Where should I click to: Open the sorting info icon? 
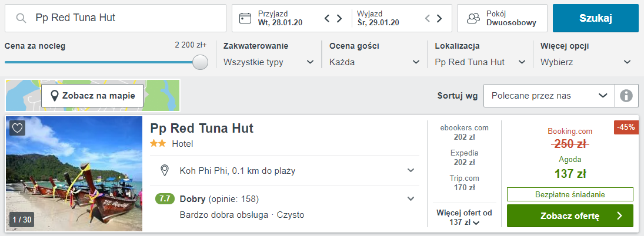tap(626, 96)
